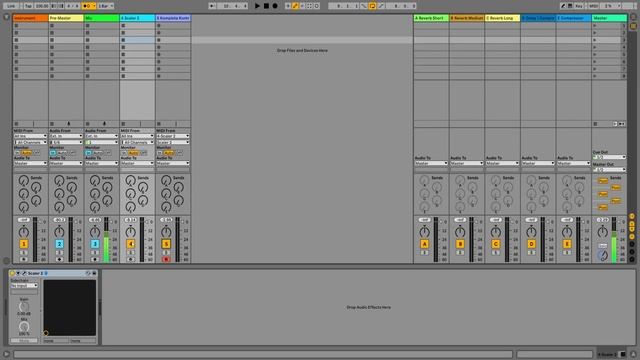Click the Link button
640x360 pixels.
click(x=11, y=6)
